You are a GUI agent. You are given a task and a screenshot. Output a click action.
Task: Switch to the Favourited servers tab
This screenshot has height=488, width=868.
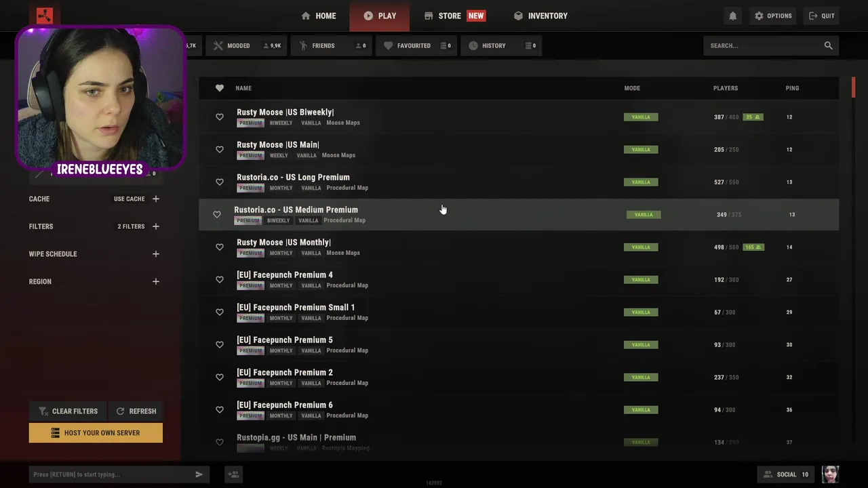[x=416, y=45]
